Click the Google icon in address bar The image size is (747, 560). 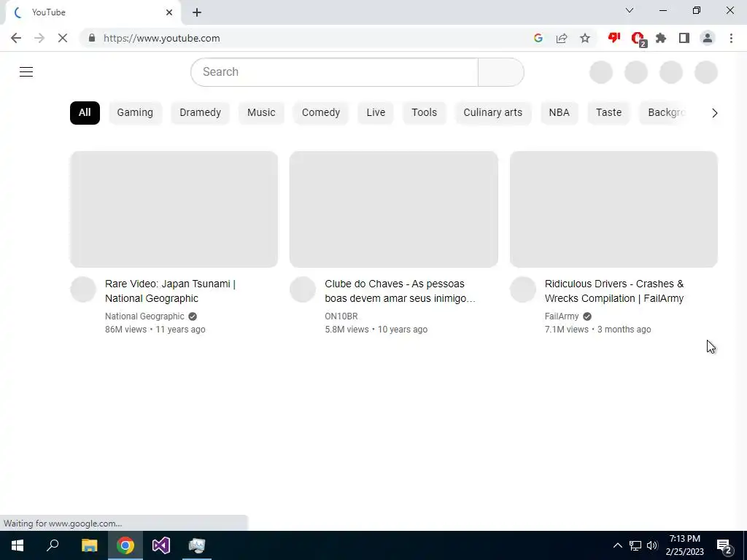tap(538, 38)
